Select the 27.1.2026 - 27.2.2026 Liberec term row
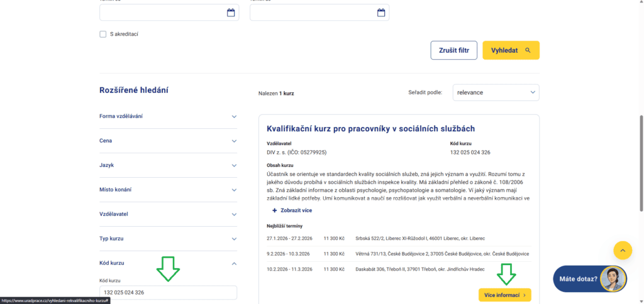Screen dimensions: 644x304 (399, 238)
